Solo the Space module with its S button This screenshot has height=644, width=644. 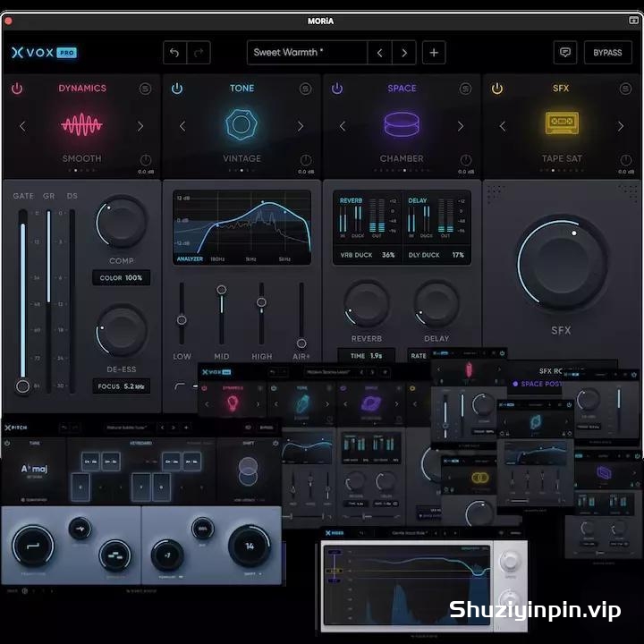[x=465, y=89]
